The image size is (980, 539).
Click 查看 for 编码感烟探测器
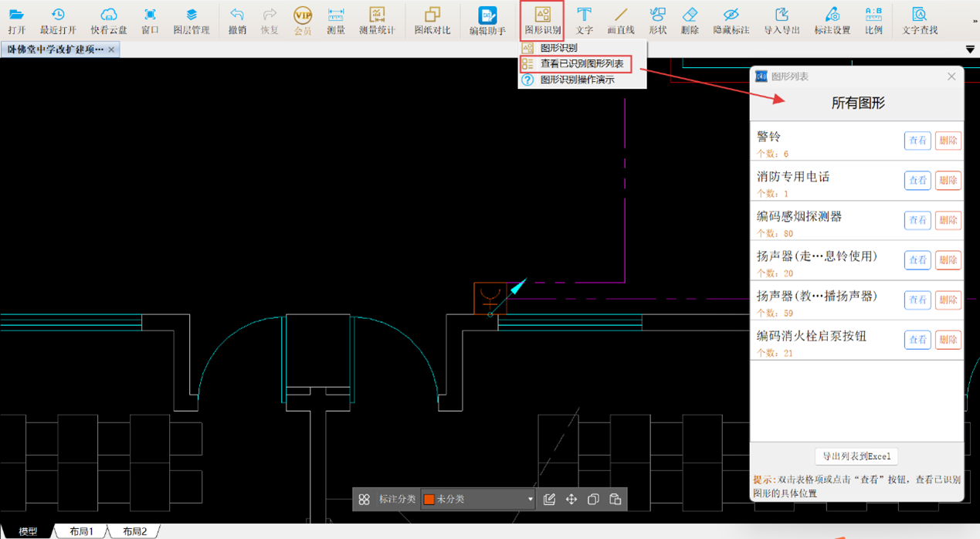coord(917,220)
